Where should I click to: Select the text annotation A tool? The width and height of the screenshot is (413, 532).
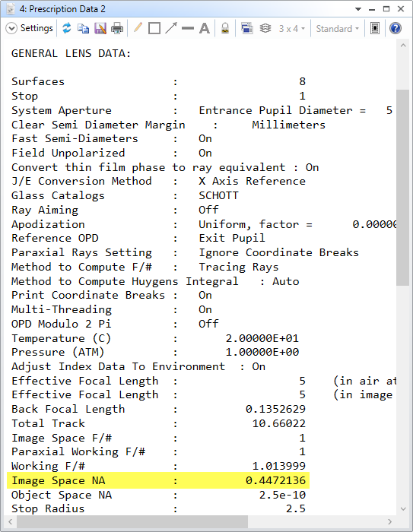[204, 28]
